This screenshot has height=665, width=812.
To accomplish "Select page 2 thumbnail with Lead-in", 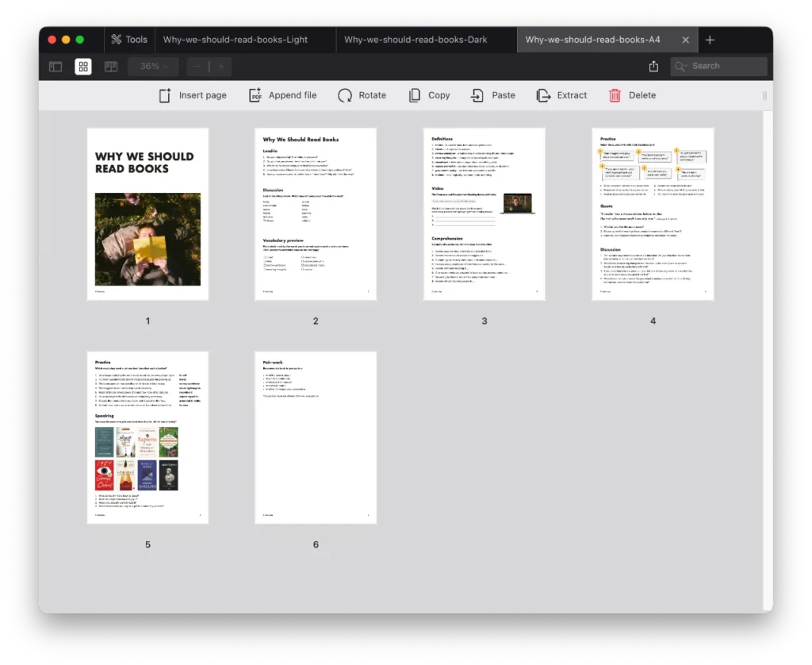I will 316,214.
